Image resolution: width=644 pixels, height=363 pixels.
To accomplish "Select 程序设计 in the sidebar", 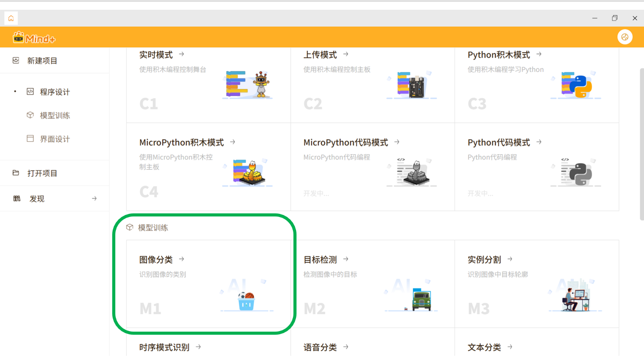I will click(x=55, y=92).
